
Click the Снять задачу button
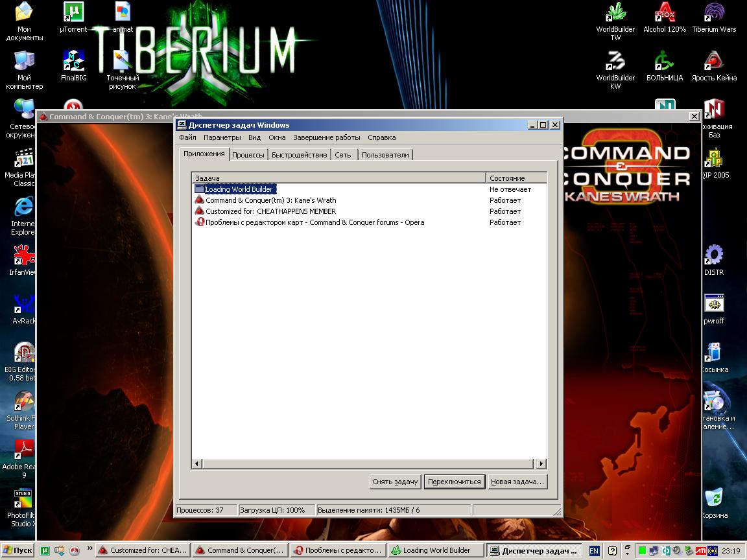[x=395, y=482]
